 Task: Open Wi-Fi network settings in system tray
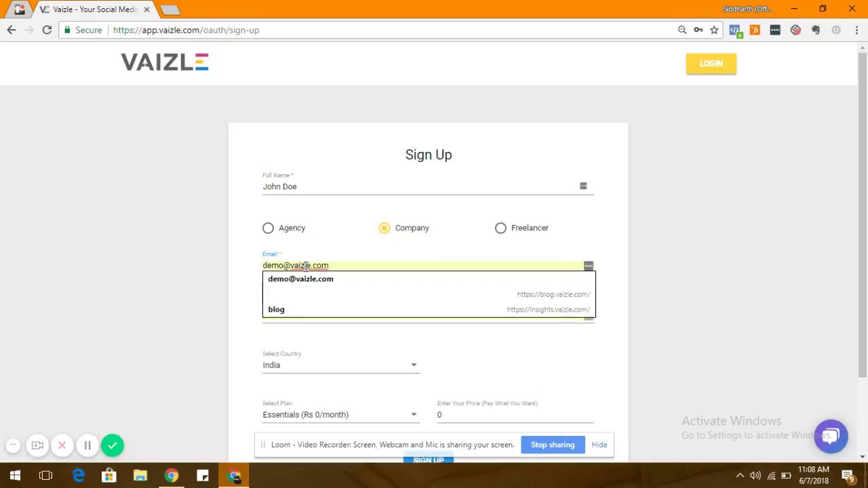point(771,476)
